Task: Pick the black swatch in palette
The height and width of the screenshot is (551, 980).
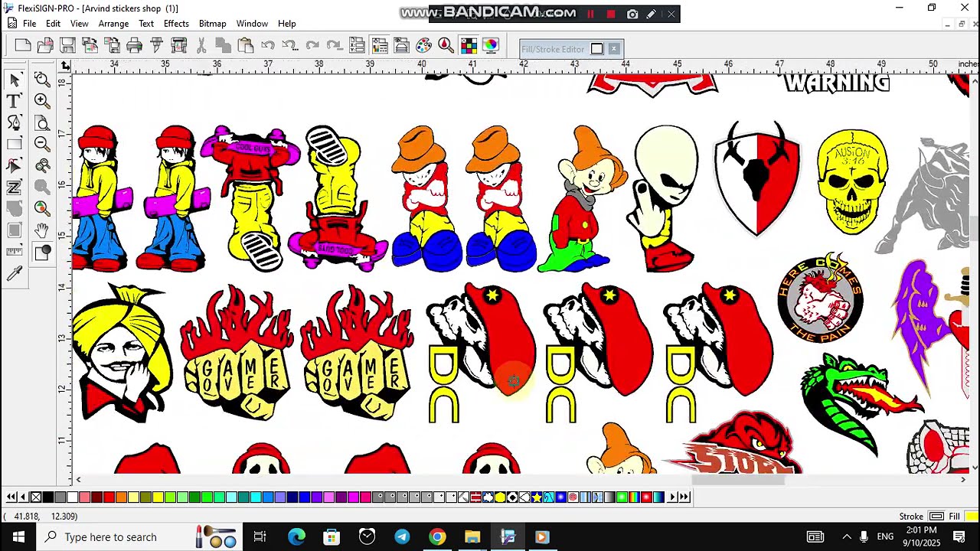Action: click(x=47, y=497)
